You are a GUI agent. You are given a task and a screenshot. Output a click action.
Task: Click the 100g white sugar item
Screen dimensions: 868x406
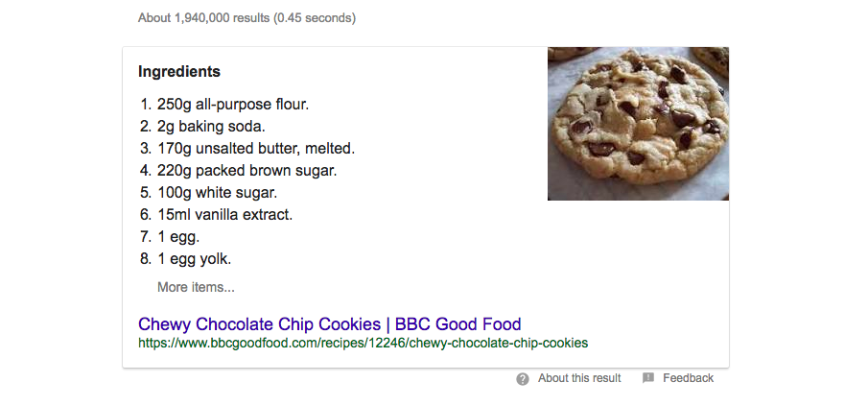[x=218, y=193]
